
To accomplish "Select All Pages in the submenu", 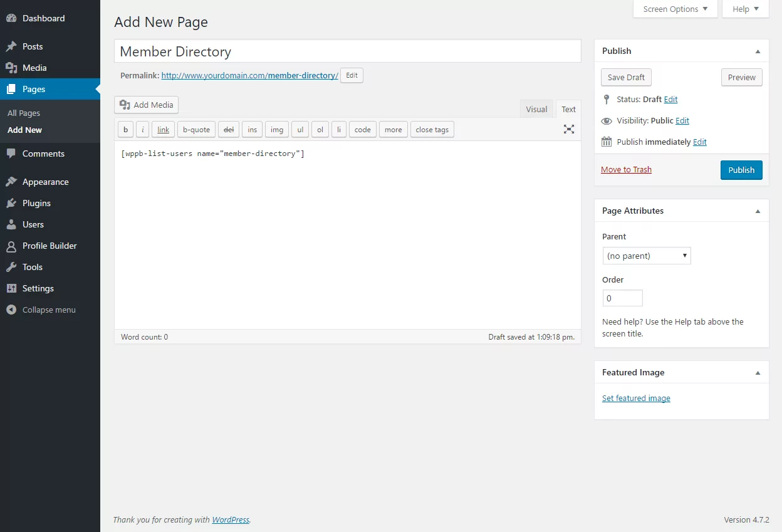I will pos(24,113).
